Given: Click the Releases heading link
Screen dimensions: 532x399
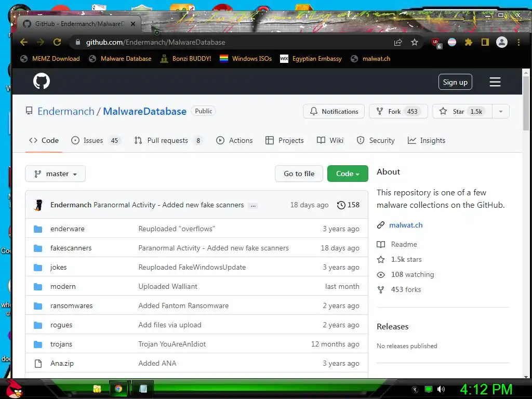Looking at the screenshot, I should coord(393,326).
